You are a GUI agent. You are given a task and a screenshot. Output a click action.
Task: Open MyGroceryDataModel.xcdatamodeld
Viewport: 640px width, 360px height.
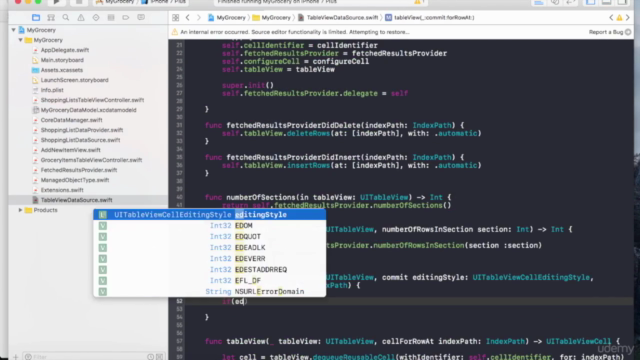89,110
